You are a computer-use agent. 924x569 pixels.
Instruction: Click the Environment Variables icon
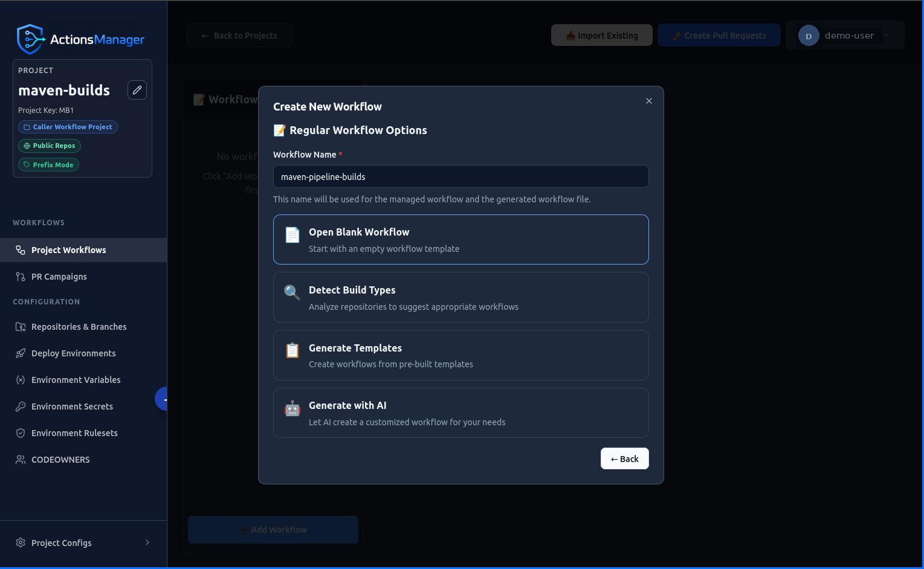coord(21,380)
